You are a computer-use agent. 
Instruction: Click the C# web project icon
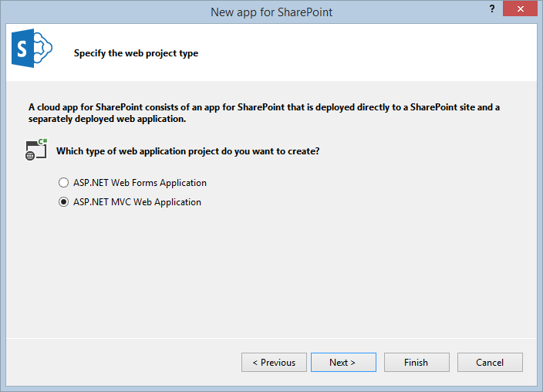point(36,150)
